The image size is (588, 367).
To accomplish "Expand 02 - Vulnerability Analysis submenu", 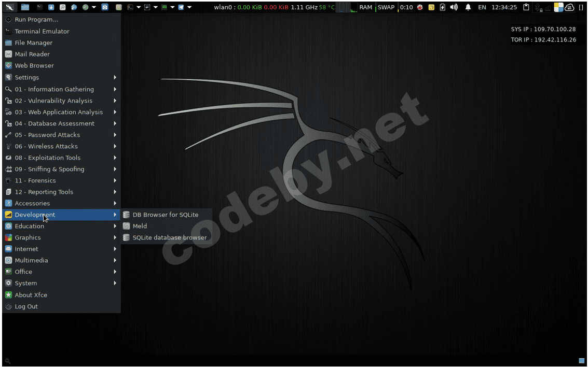I will point(62,101).
